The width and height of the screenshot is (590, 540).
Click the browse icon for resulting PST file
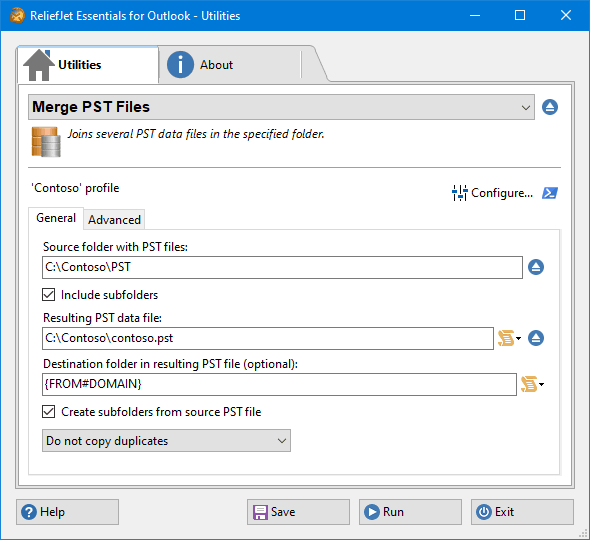pos(536,338)
